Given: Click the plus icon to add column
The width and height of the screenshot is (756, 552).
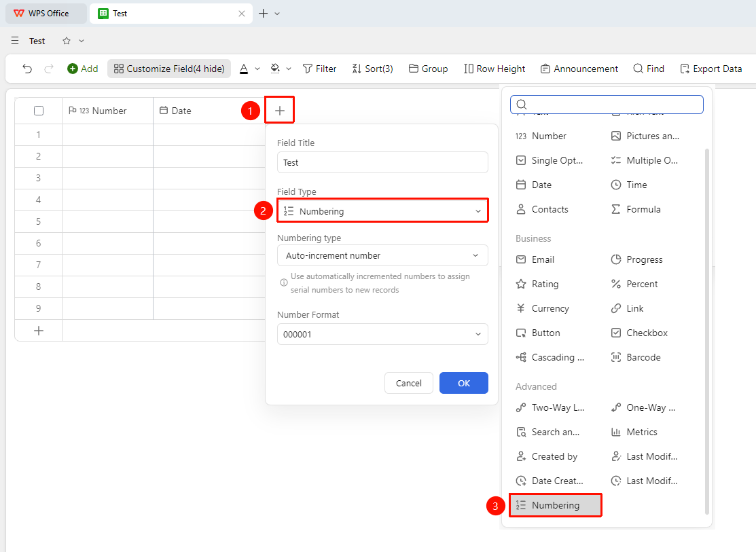Looking at the screenshot, I should click(x=280, y=111).
